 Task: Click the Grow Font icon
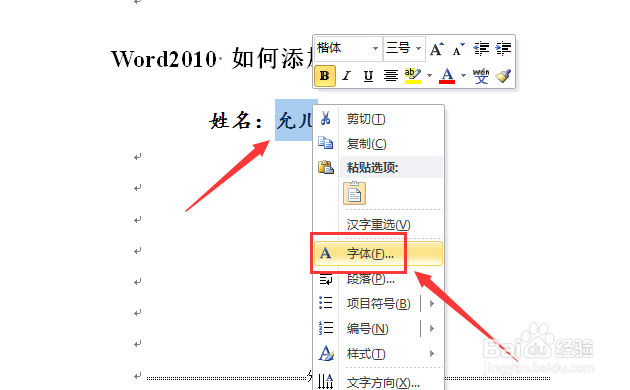pyautogui.click(x=436, y=49)
